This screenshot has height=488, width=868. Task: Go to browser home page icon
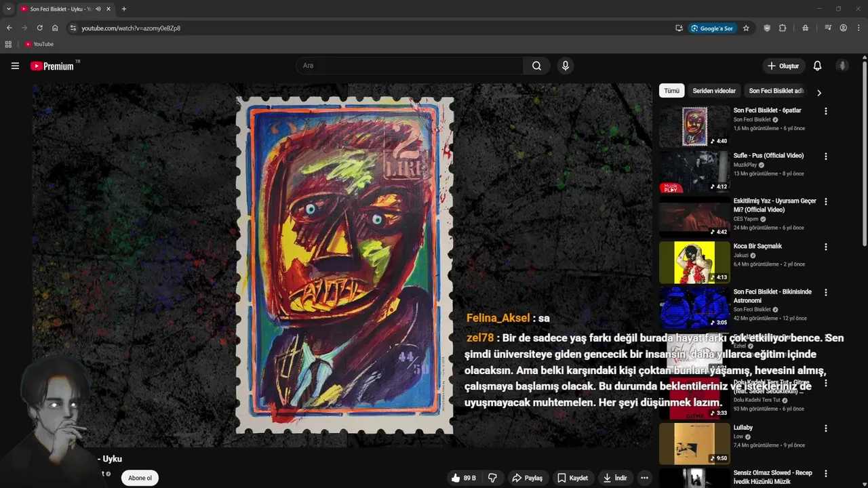(55, 28)
